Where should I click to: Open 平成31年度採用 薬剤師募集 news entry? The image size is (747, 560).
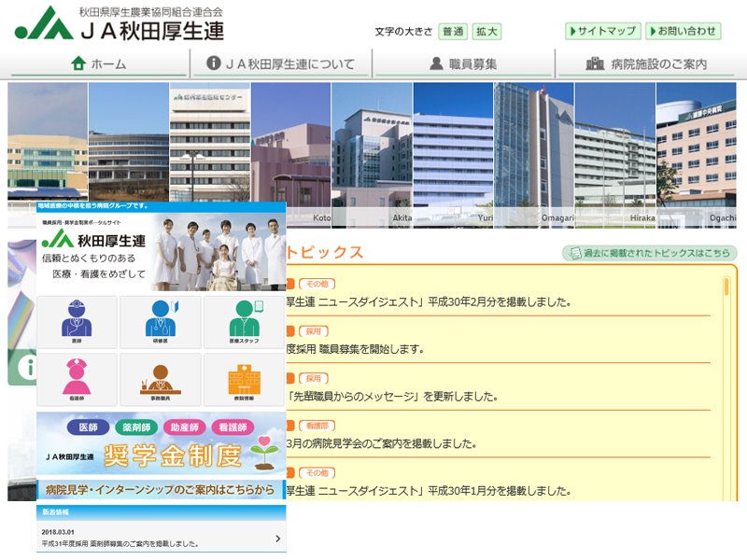[162, 539]
